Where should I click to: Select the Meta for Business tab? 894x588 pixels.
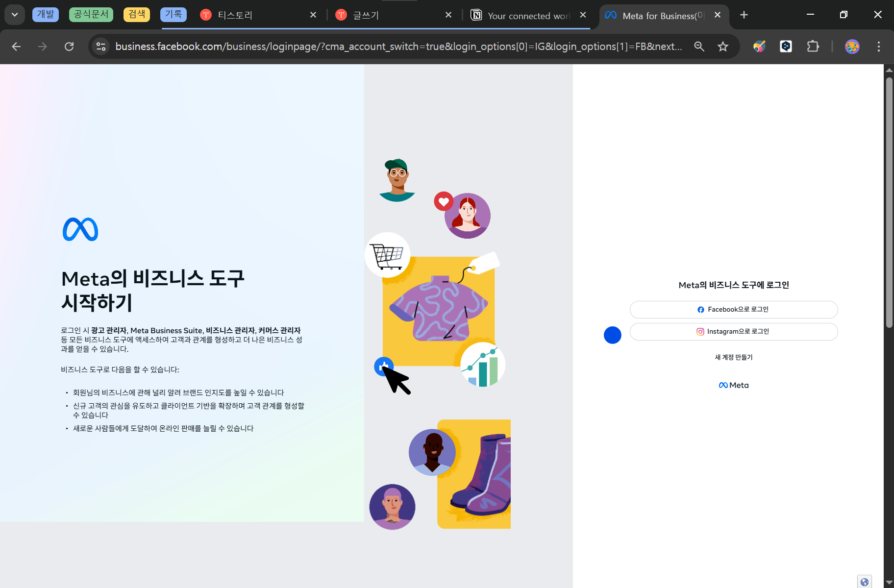pyautogui.click(x=662, y=15)
